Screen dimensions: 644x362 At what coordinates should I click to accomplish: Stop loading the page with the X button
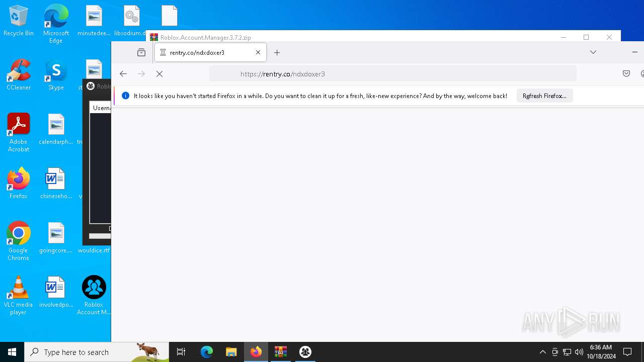pyautogui.click(x=159, y=74)
